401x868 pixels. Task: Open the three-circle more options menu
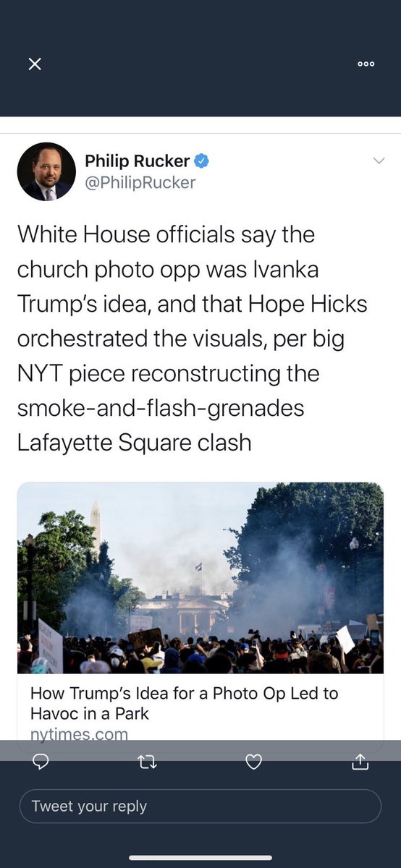[366, 64]
